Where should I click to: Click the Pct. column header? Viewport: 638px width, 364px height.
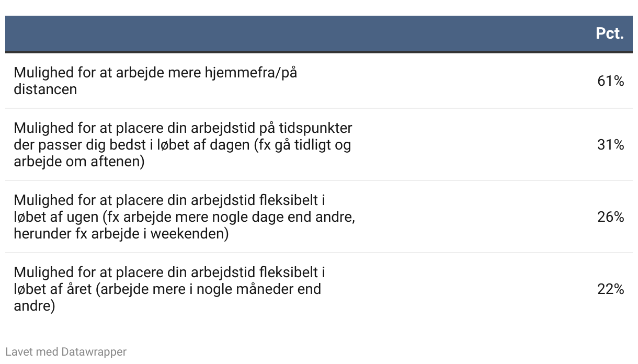coord(609,33)
